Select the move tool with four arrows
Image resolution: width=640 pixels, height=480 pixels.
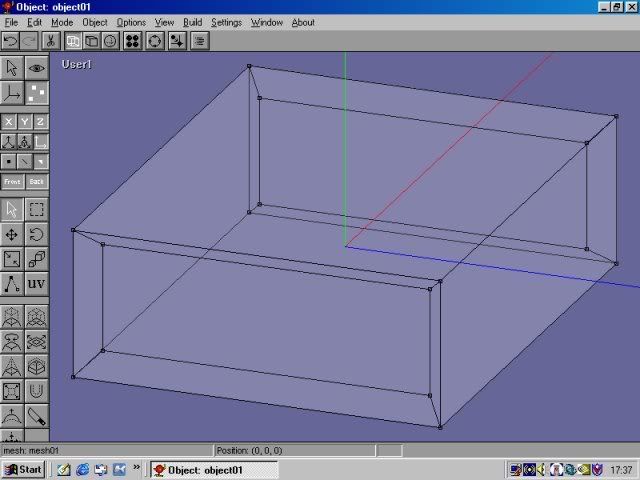(12, 235)
